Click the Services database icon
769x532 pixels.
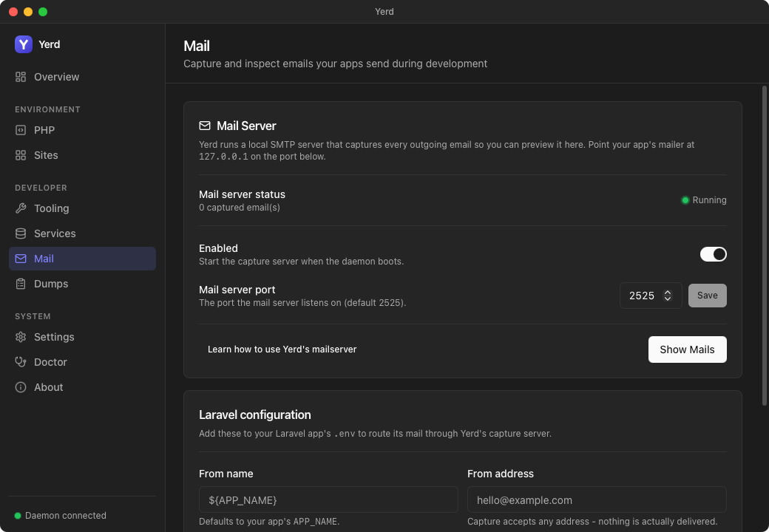point(21,233)
